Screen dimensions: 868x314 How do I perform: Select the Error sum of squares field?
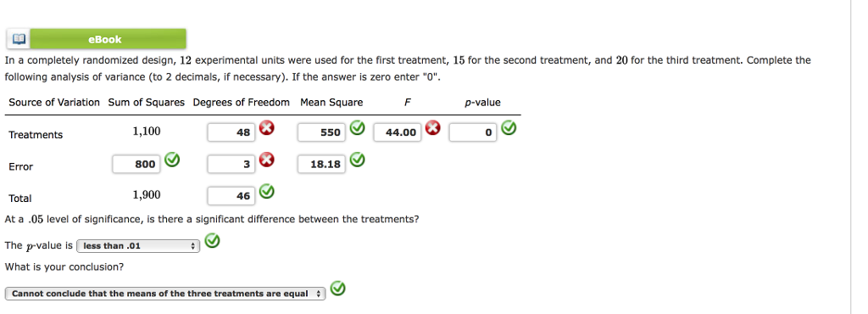coord(136,164)
